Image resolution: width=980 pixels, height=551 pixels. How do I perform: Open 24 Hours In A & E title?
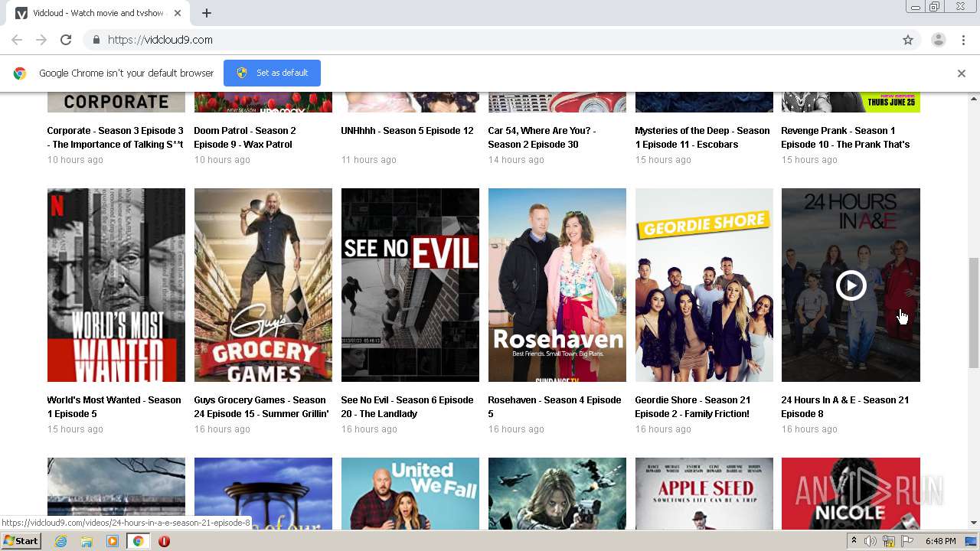coord(845,407)
